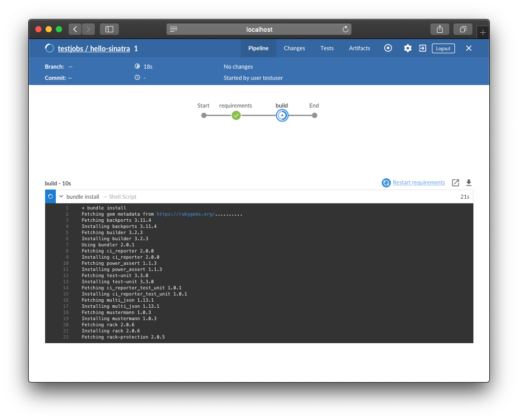Click the bundle install step status indicator

click(x=50, y=197)
